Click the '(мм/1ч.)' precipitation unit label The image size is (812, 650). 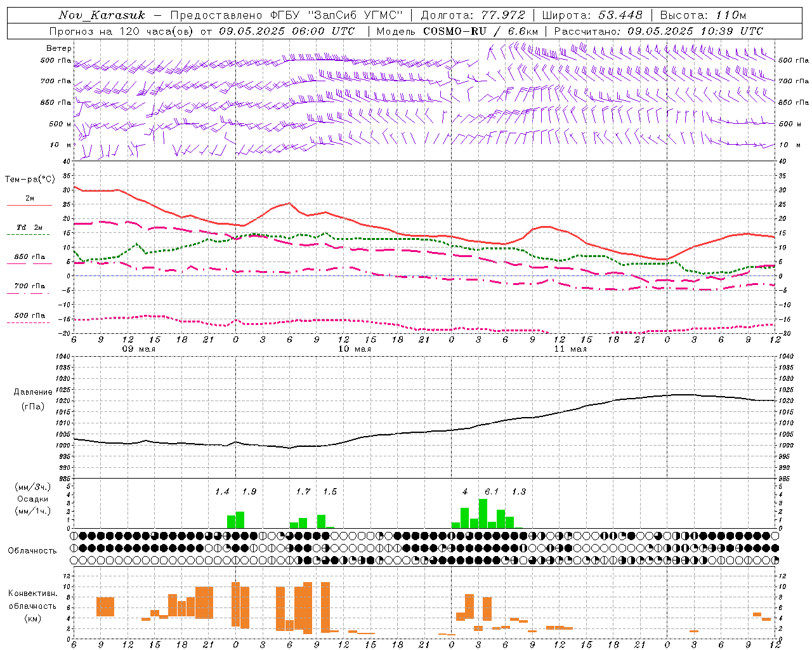(x=32, y=511)
